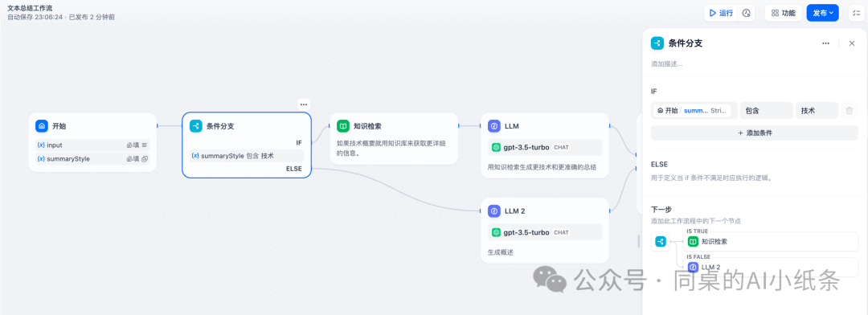The width and height of the screenshot is (868, 315).
Task: Click LLM description 用知识检索生成更技术和更准确的总结
Action: [542, 167]
